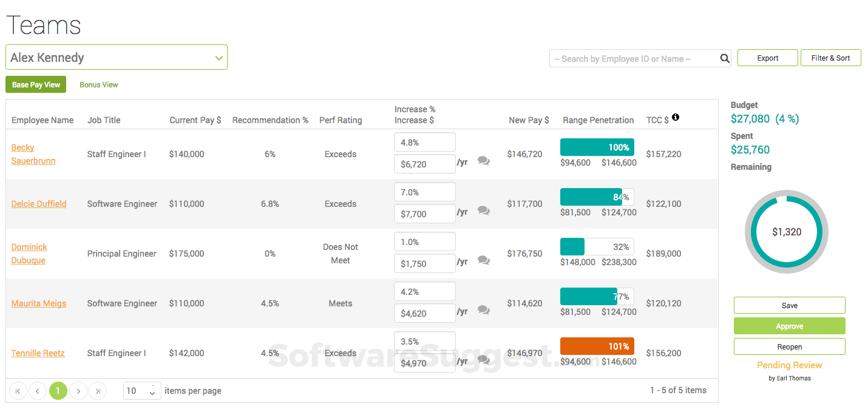Screen dimensions: 868x415
Task: Open the items per page dropdown
Action: pos(141,391)
